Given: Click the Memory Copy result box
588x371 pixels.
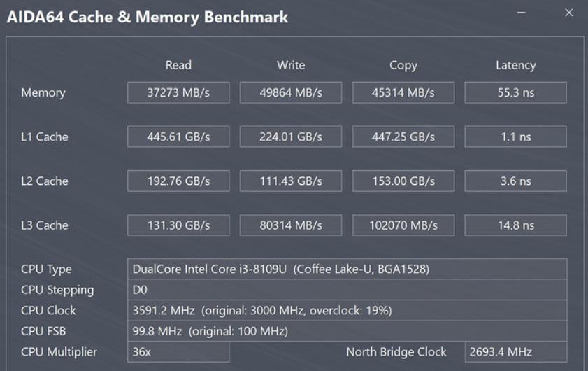Looking at the screenshot, I should point(403,92).
